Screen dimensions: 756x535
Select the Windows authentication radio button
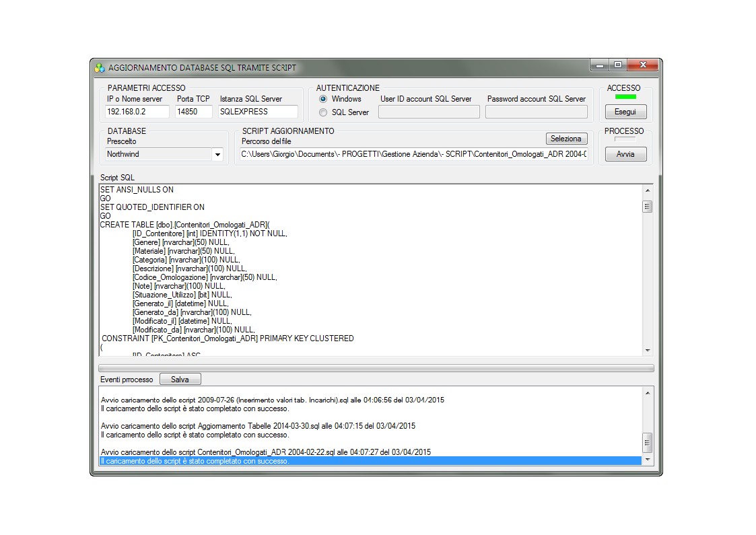point(323,99)
